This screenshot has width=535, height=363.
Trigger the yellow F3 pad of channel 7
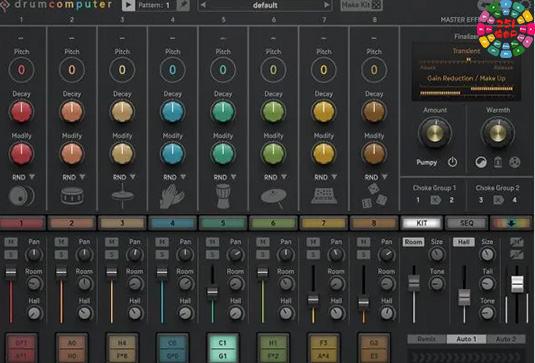tap(323, 349)
